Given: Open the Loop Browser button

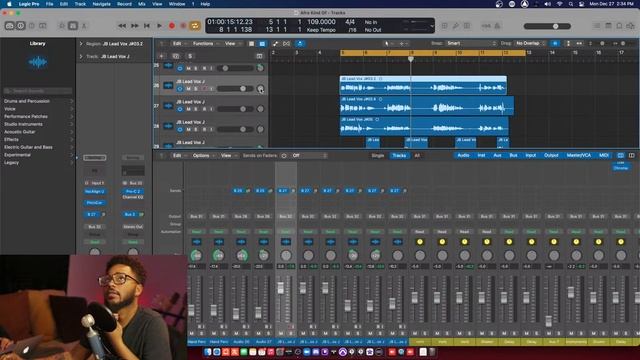Looking at the screenshot, I should pos(619,26).
